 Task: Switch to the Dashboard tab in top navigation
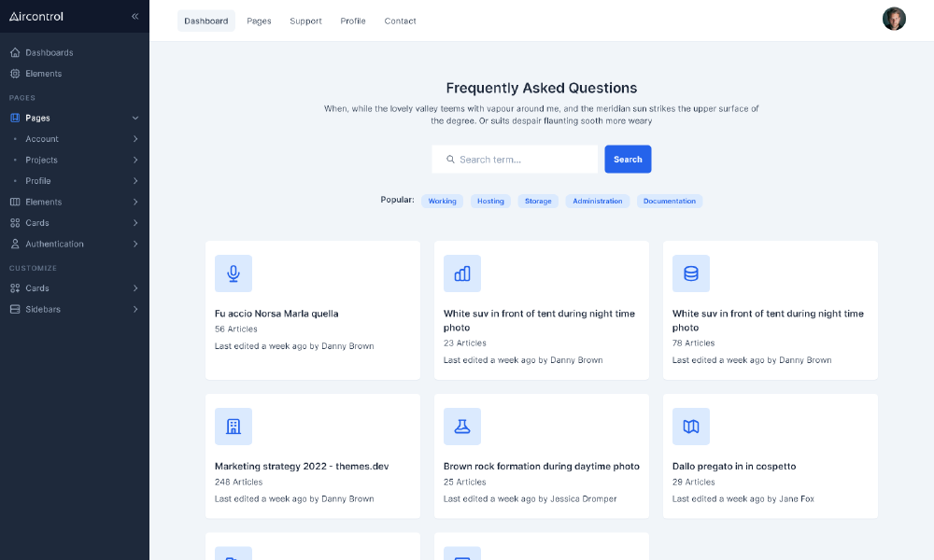coord(205,21)
